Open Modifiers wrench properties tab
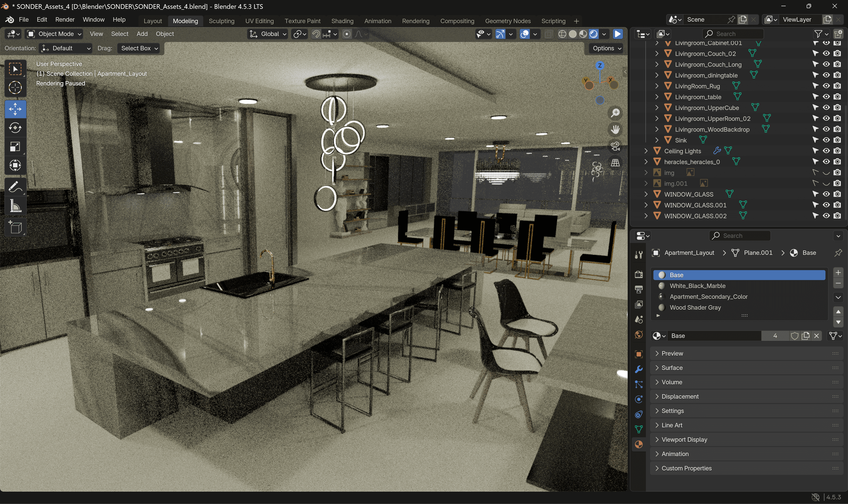This screenshot has width=848, height=504. coord(638,369)
